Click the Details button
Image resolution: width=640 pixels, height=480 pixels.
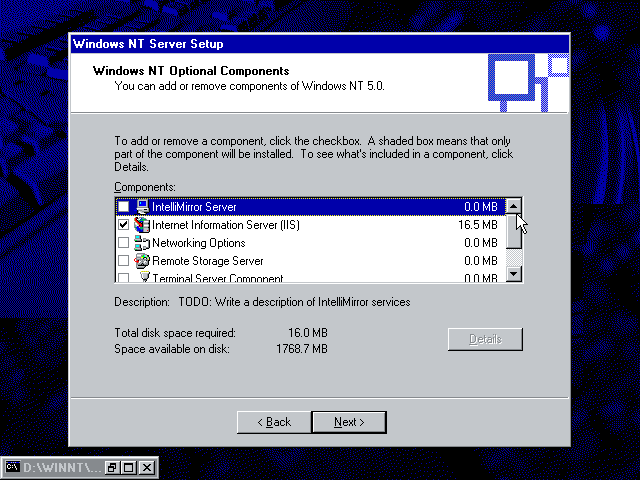point(485,339)
